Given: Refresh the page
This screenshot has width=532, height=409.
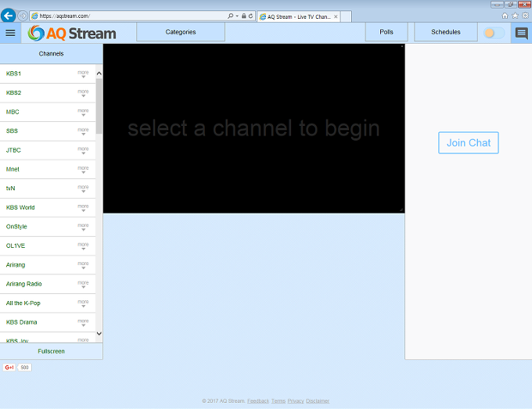Looking at the screenshot, I should click(250, 16).
